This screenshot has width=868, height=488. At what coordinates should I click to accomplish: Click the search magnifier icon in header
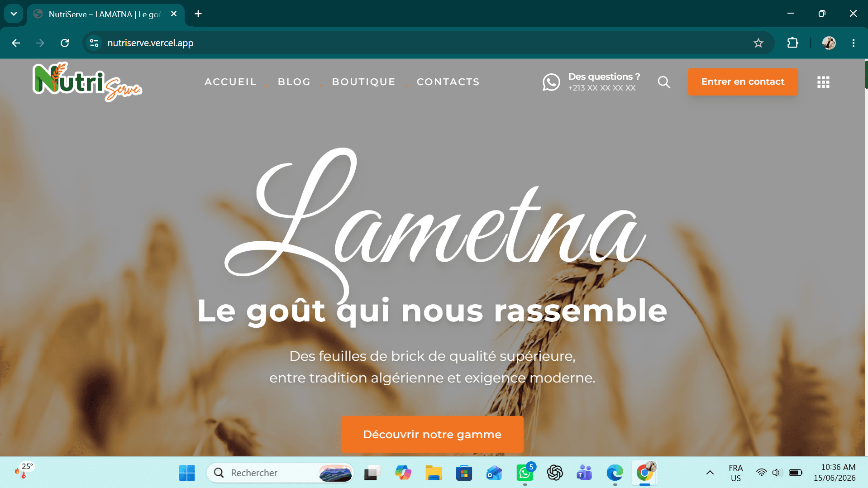point(664,82)
